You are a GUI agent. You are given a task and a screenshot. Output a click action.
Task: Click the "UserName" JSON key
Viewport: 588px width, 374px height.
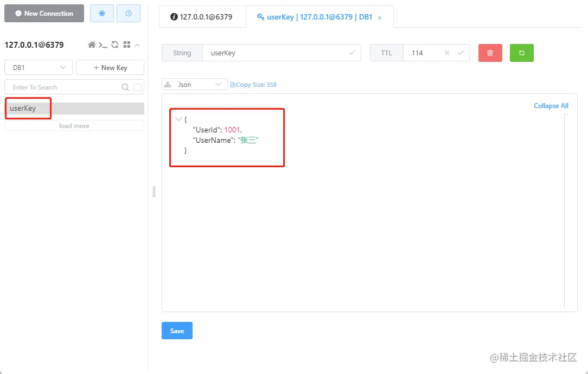point(212,140)
